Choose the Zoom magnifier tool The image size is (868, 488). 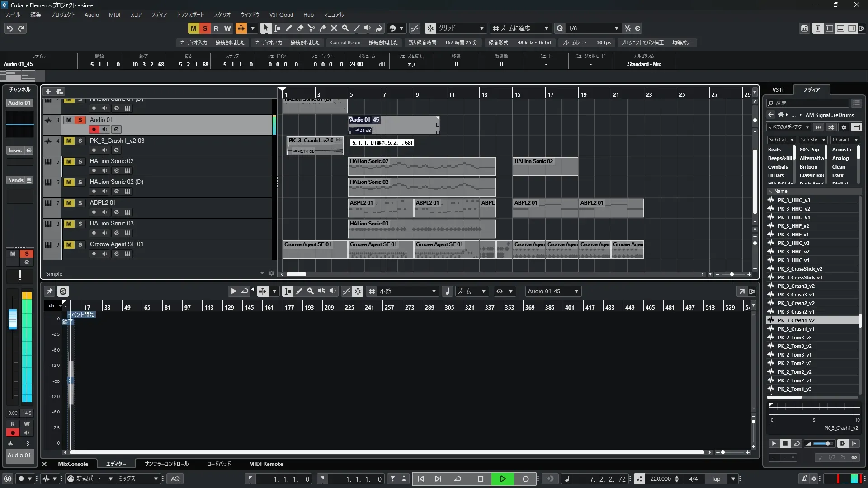pyautogui.click(x=345, y=28)
